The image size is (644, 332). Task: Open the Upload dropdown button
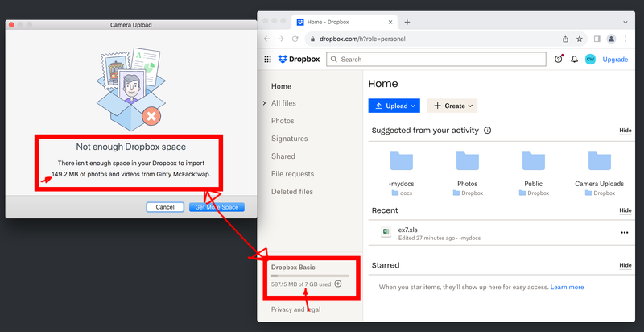(394, 106)
